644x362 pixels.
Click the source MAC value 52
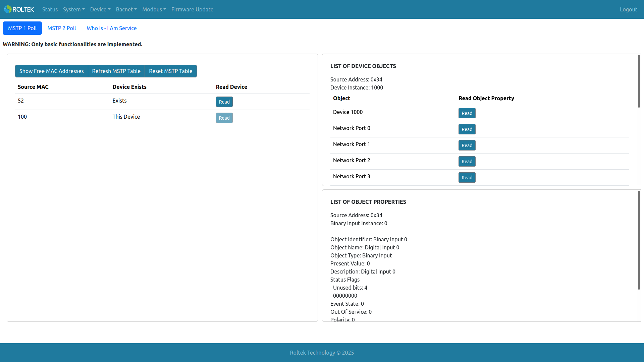(x=21, y=101)
